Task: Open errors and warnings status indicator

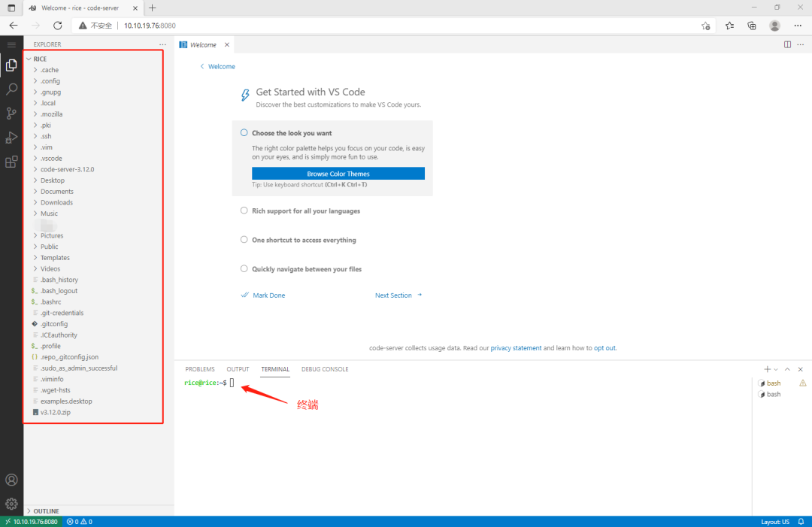Action: point(79,521)
